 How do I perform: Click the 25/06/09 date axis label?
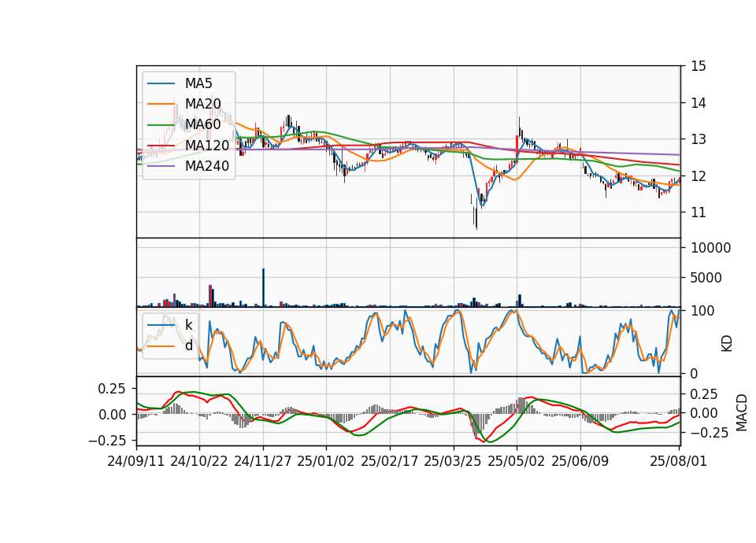(580, 461)
